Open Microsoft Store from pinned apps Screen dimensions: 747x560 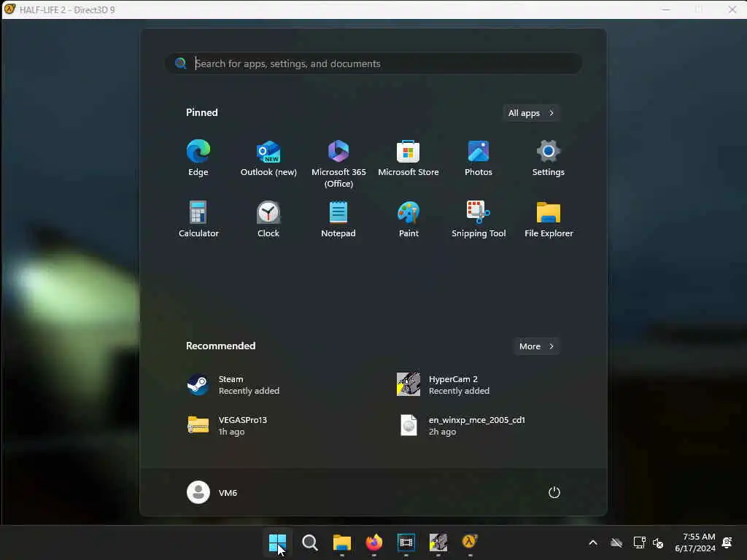point(409,158)
